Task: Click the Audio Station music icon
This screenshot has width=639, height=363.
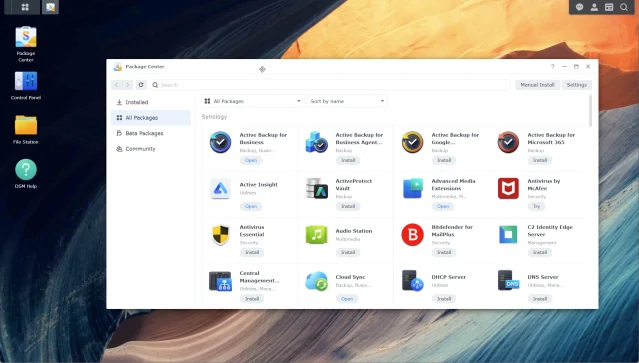Action: tap(317, 235)
